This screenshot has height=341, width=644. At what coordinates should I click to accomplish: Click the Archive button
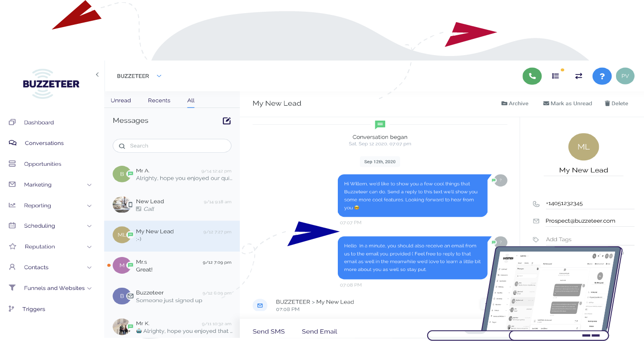click(x=515, y=103)
